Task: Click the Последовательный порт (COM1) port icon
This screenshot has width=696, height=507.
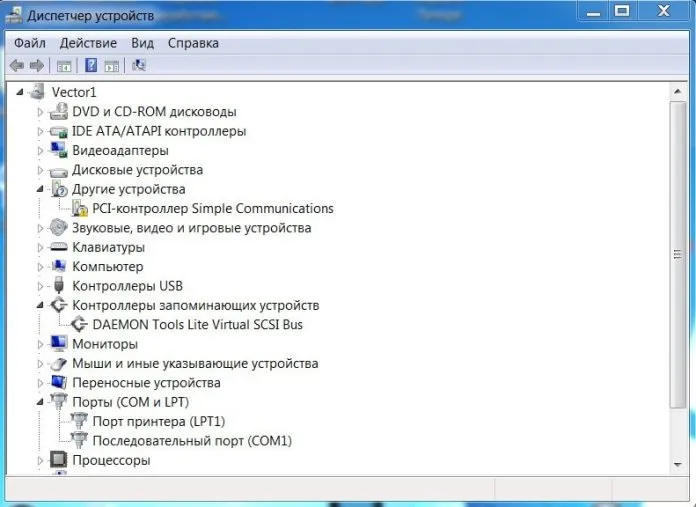Action: point(79,440)
